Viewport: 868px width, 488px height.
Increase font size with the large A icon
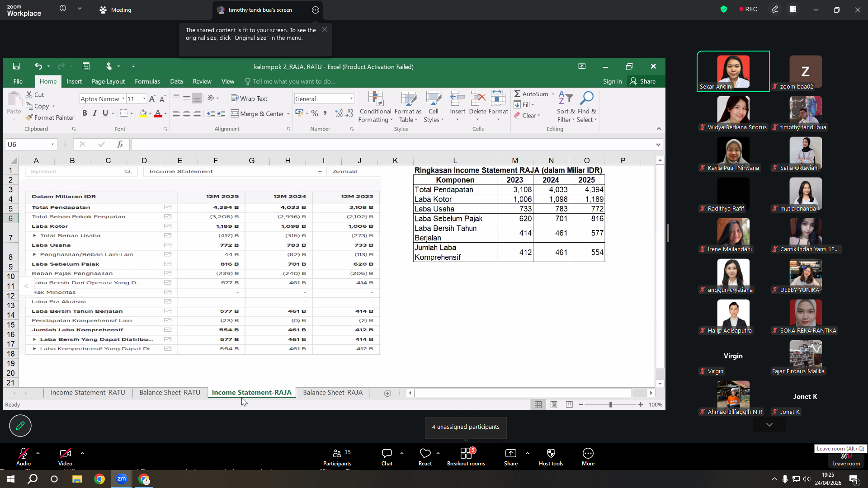tap(152, 99)
